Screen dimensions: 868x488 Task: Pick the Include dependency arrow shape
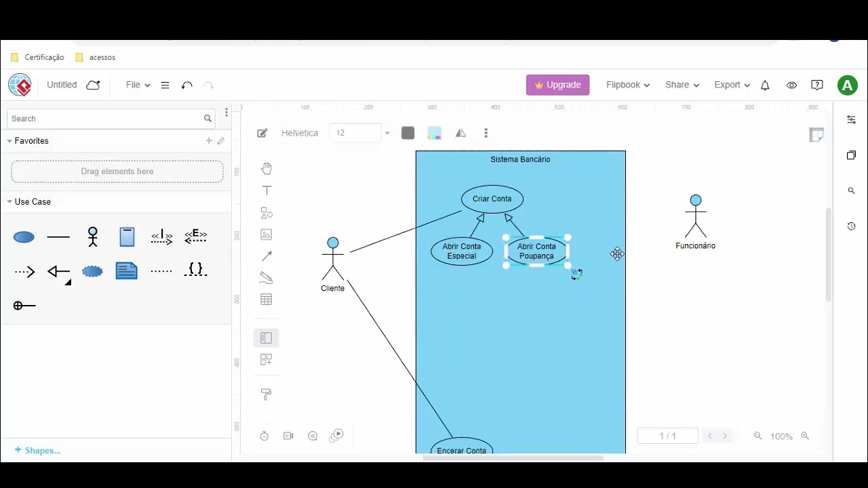tap(161, 237)
